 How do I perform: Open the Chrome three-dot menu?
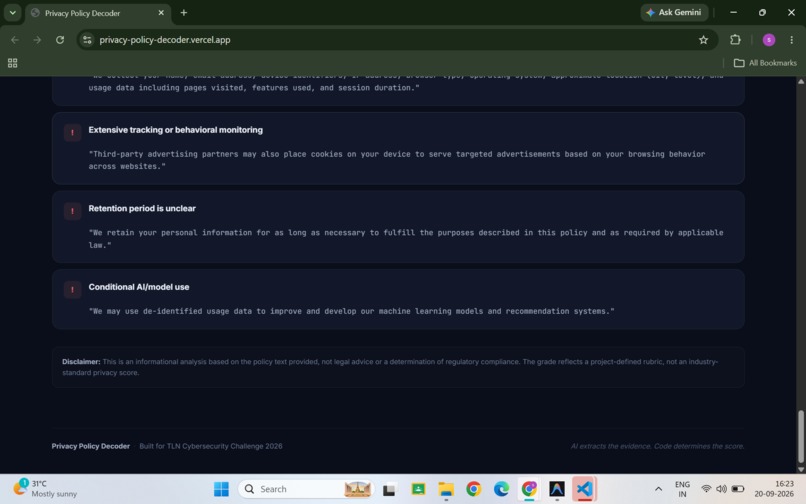[x=791, y=40]
